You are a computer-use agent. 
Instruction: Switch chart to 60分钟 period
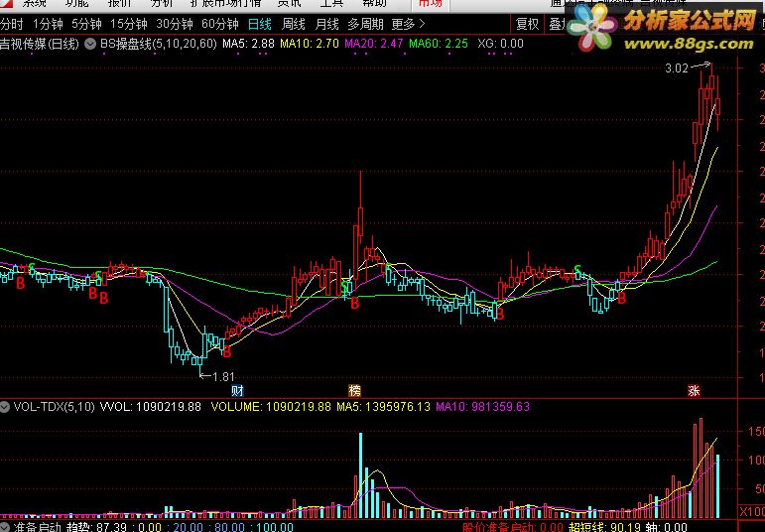point(220,24)
